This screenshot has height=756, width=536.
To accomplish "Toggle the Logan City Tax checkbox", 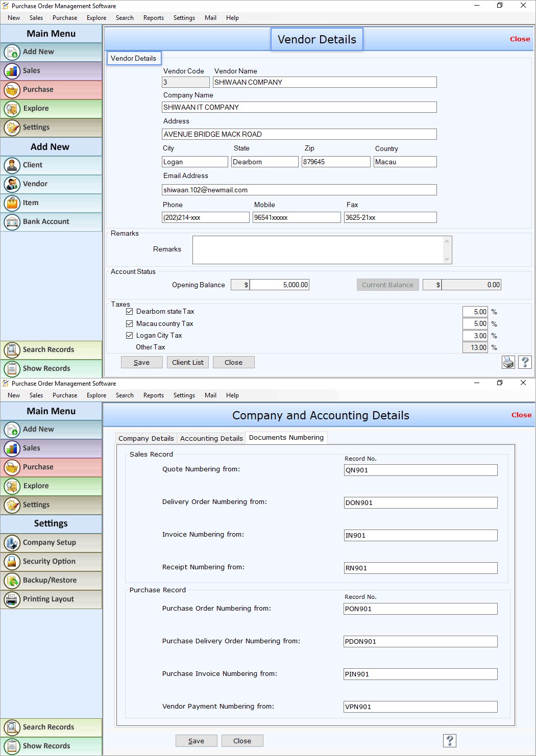I will (x=130, y=335).
